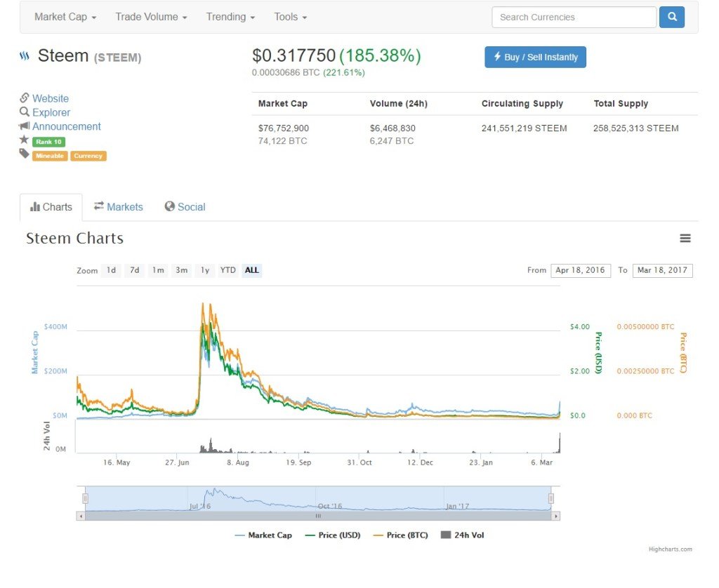Viewport: 719px width, 588px height.
Task: Click the To date field
Action: [662, 270]
